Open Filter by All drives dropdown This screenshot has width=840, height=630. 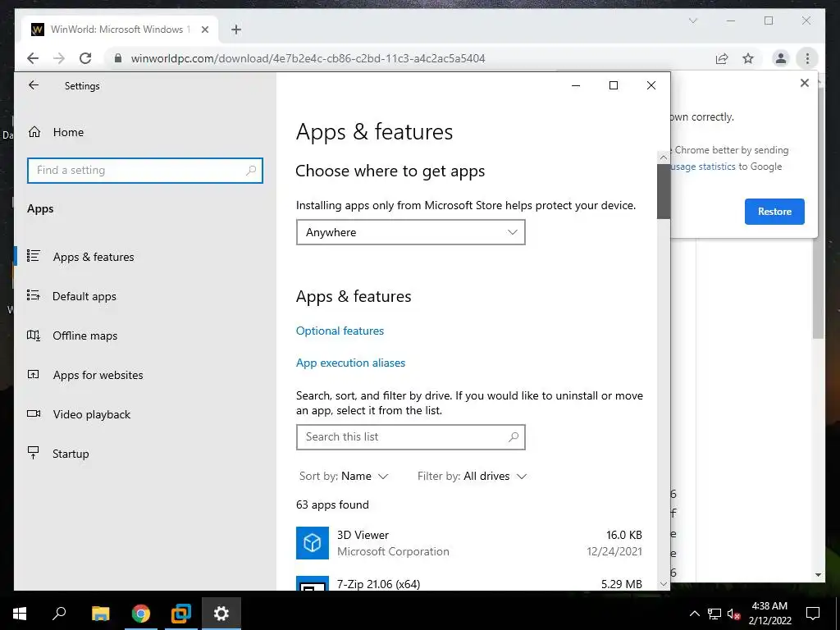click(x=472, y=477)
